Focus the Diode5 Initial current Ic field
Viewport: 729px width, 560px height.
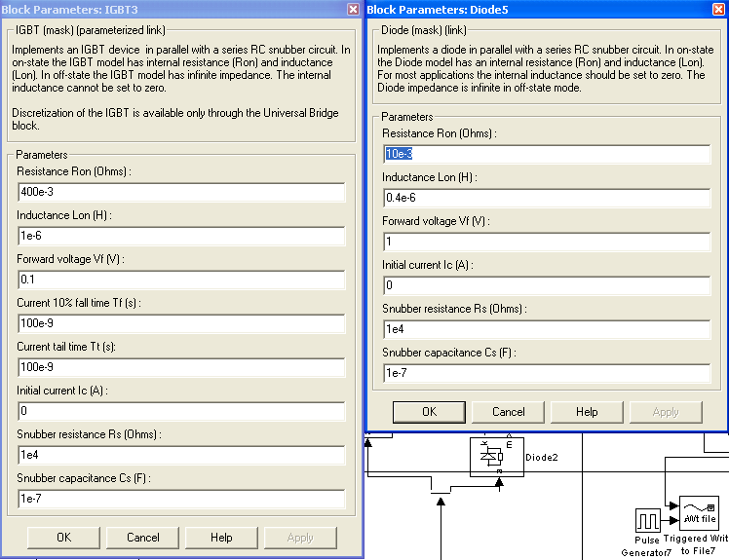click(547, 285)
